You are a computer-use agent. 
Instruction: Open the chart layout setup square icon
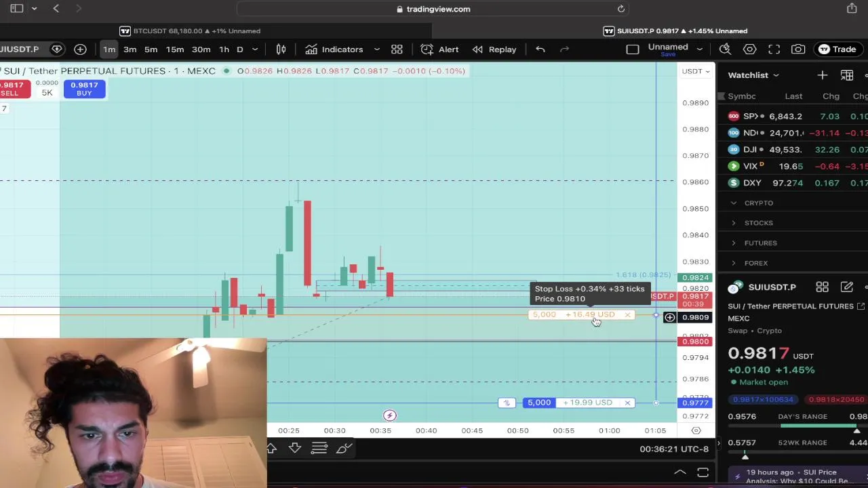click(x=632, y=49)
